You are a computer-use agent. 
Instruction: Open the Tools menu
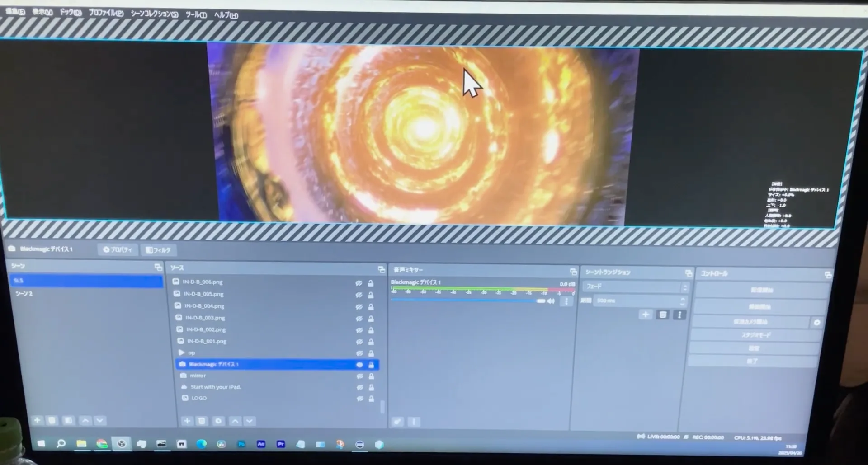click(x=196, y=15)
